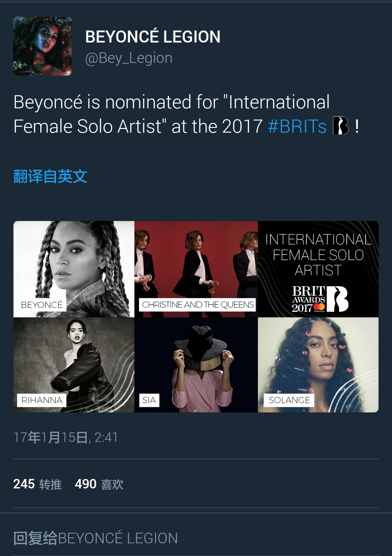
Task: Show the 490 喜欢 likes list
Action: coord(99,484)
